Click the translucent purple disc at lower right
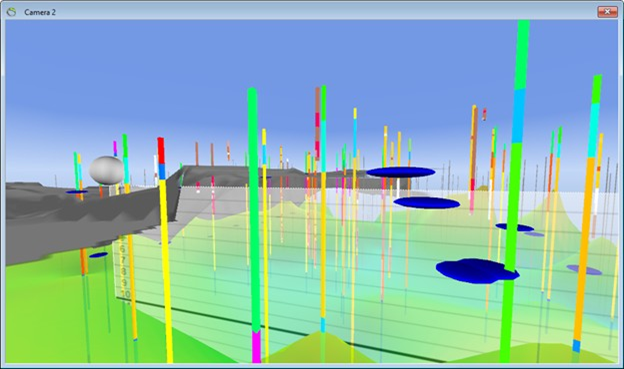Screen dimensions: 624x369 coord(584,270)
